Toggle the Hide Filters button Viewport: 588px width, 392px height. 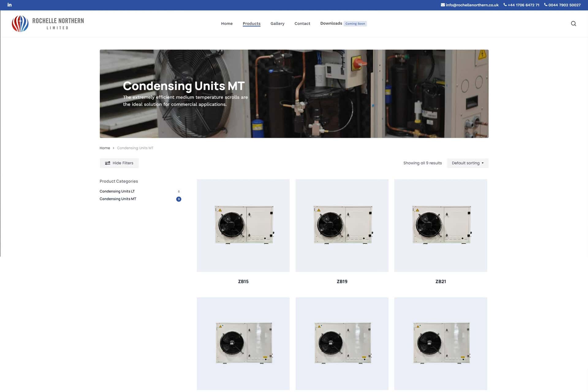pos(119,163)
